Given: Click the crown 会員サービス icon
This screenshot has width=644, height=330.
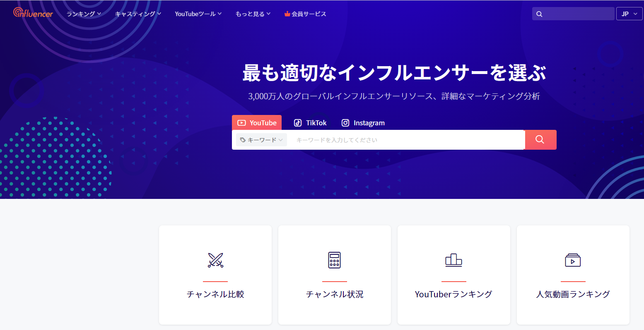Looking at the screenshot, I should pos(287,14).
